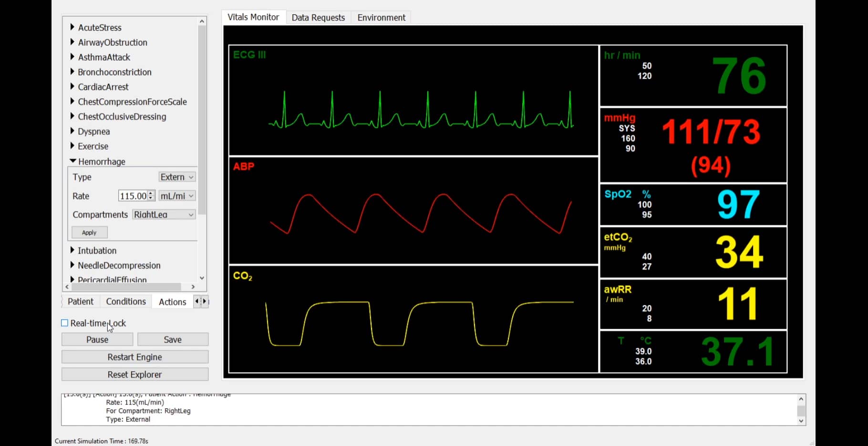
Task: Collapse the Hemorrhage section
Action: (72, 161)
